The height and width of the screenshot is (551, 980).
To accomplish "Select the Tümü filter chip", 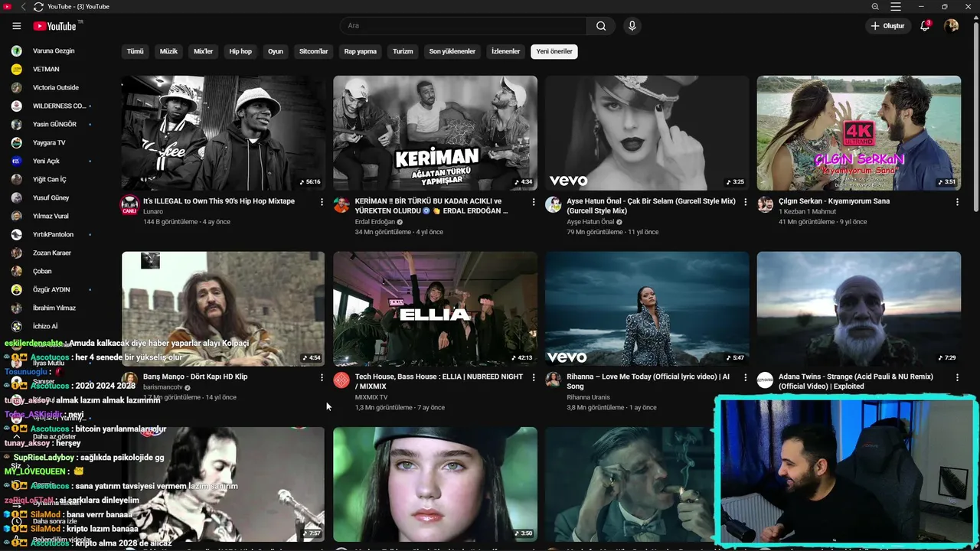I will point(135,51).
